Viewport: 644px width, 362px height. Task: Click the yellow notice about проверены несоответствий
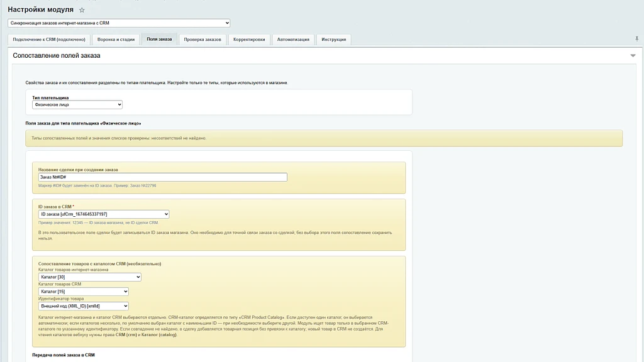point(324,138)
